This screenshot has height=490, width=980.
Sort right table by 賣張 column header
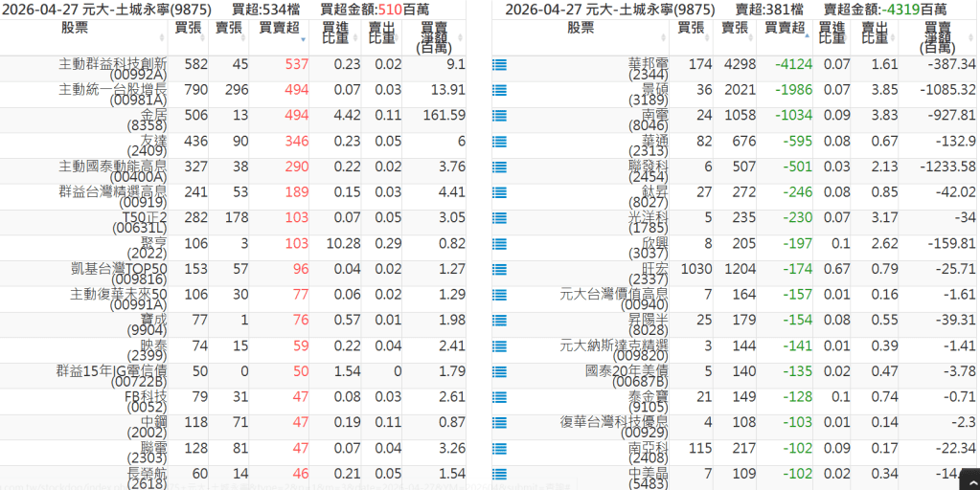pyautogui.click(x=735, y=28)
